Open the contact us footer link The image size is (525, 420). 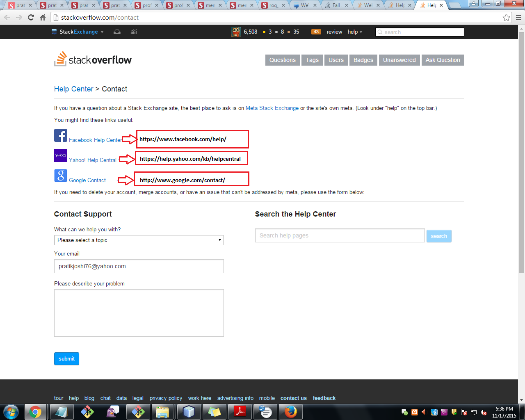point(294,398)
